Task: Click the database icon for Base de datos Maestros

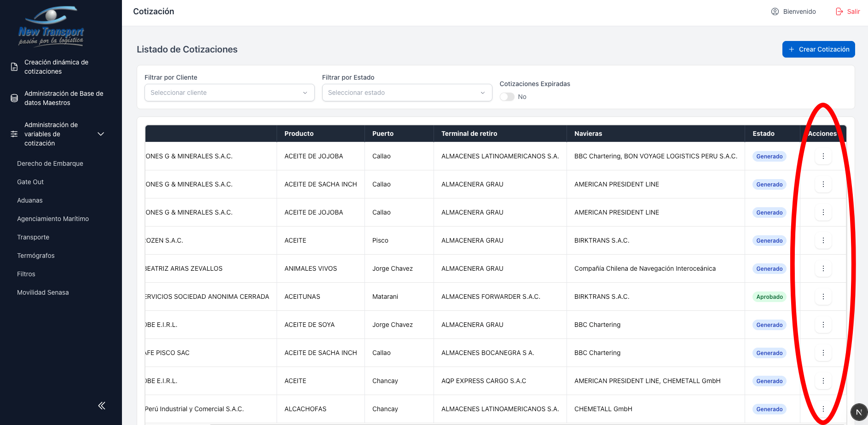Action: tap(14, 98)
